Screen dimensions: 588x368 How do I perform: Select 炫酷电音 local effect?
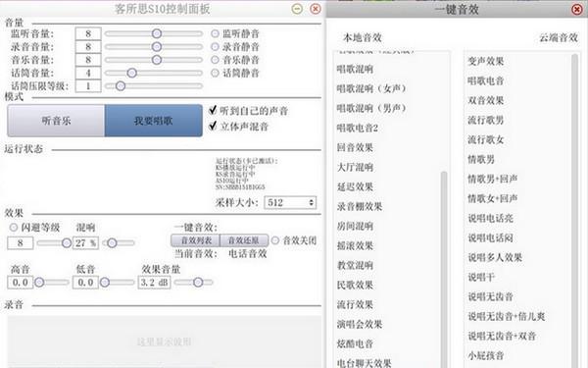point(355,343)
